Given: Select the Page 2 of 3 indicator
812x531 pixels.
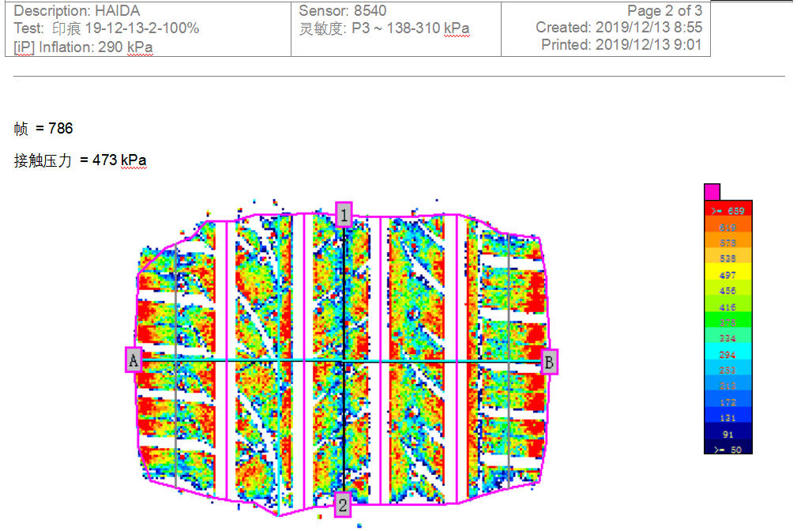Looking at the screenshot, I should [664, 11].
